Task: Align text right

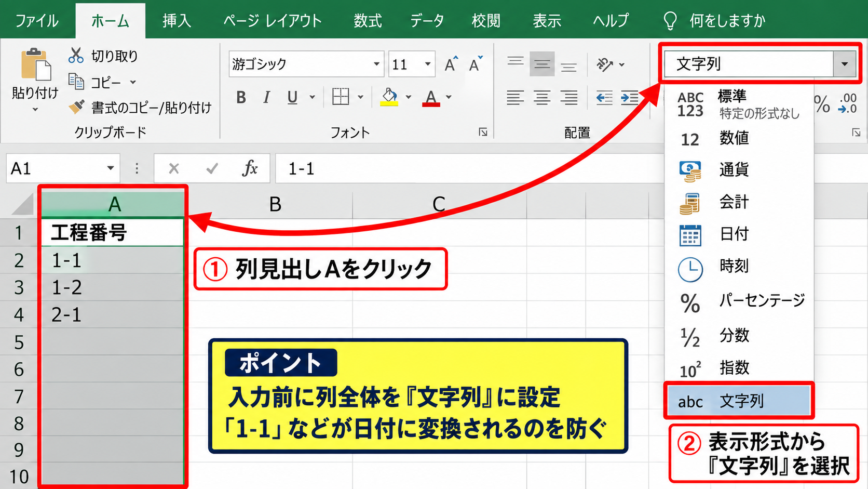Action: 569,97
